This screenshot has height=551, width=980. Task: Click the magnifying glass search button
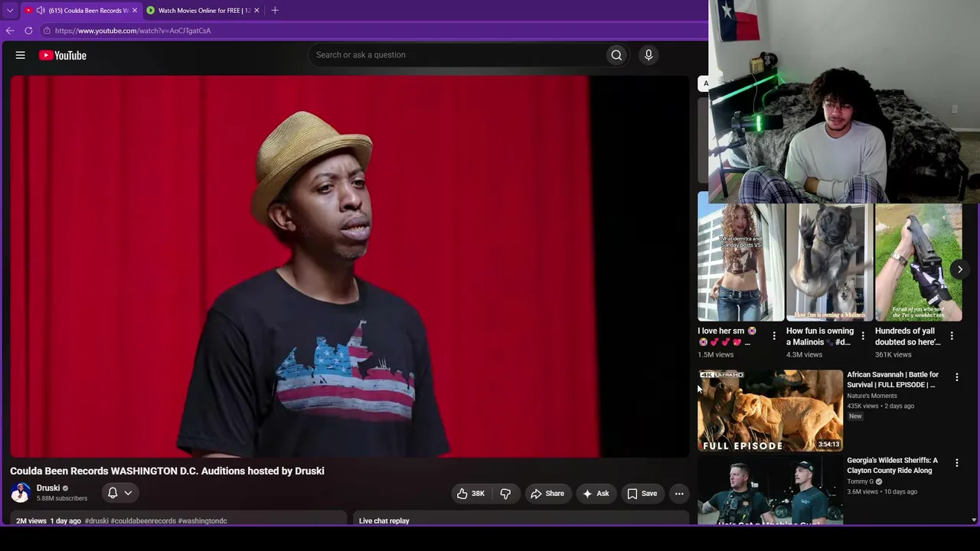point(616,55)
